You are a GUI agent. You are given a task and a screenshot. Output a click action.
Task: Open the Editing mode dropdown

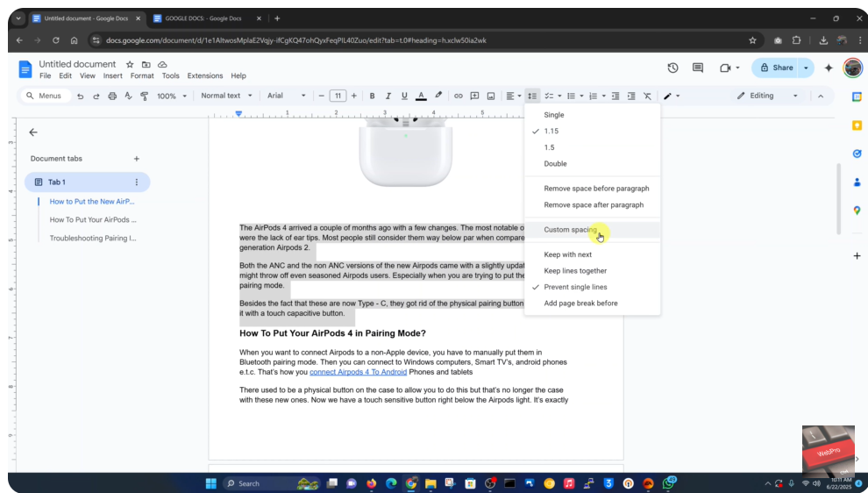(x=767, y=96)
